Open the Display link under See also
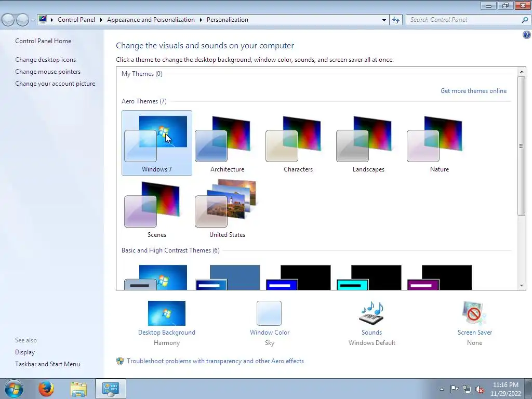 (x=25, y=352)
